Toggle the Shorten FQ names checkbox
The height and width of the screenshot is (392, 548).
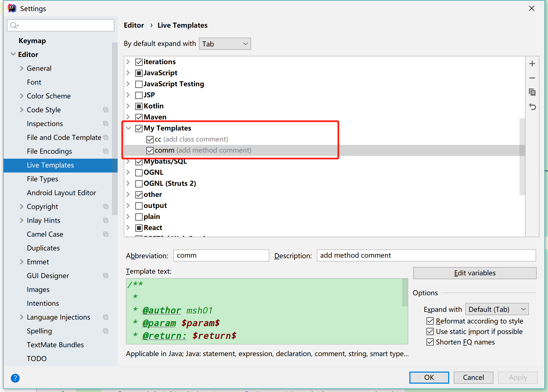[x=430, y=342]
